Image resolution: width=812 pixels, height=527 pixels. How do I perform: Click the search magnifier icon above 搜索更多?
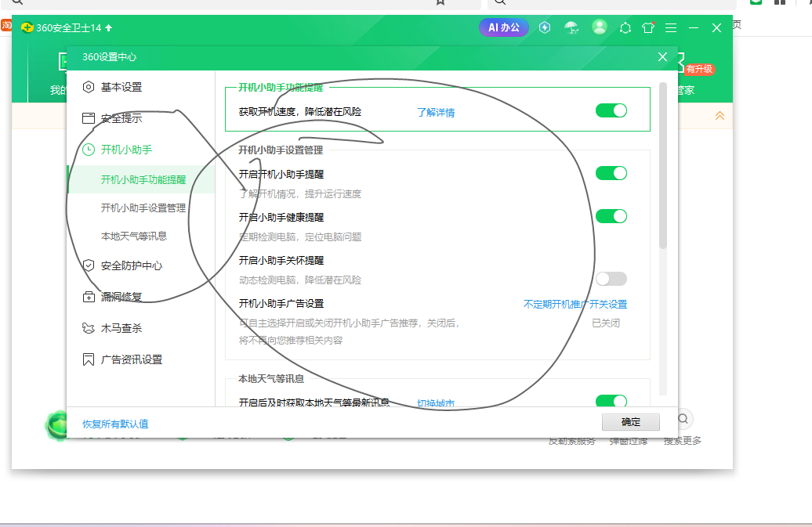(683, 419)
